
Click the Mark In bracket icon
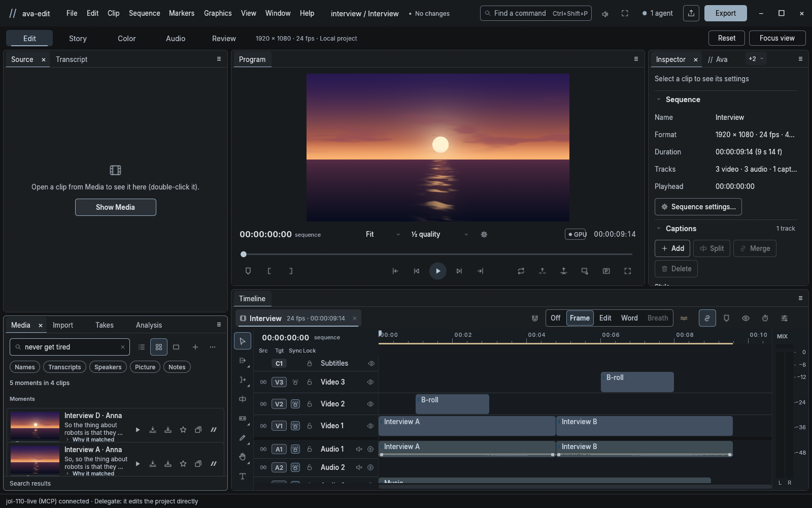click(x=269, y=271)
